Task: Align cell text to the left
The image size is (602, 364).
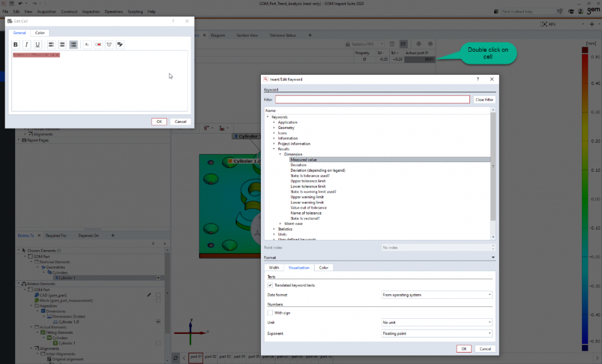Action: click(x=51, y=45)
